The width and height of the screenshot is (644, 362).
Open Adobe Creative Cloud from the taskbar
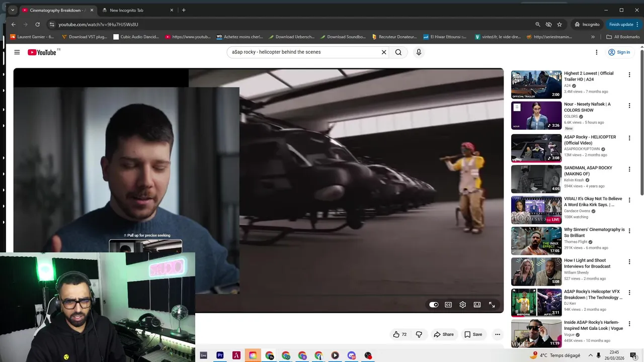[253, 355]
